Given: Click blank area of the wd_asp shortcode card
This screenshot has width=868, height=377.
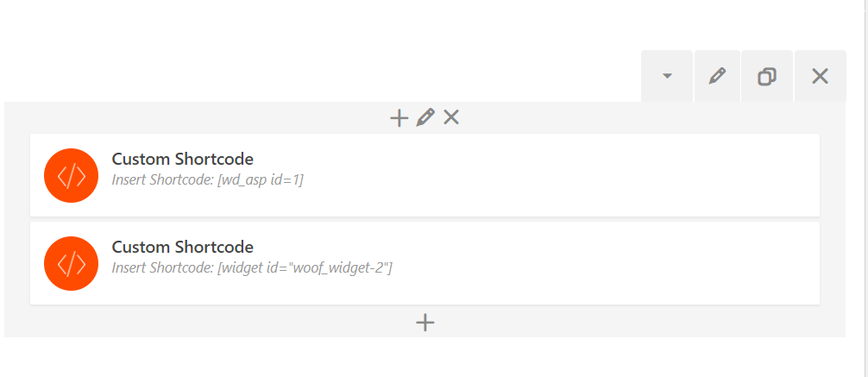Looking at the screenshot, I should coord(561,175).
